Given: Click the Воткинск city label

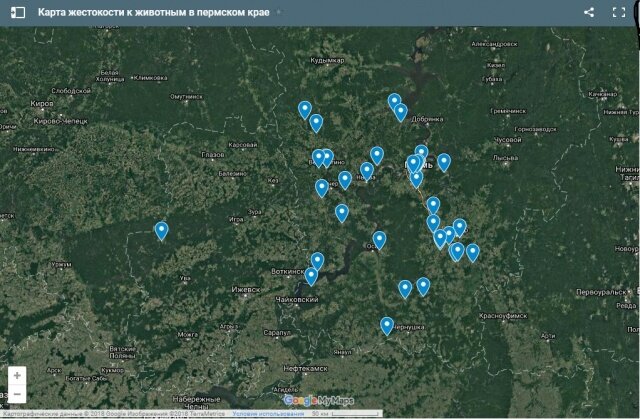Looking at the screenshot, I should pyautogui.click(x=287, y=271).
